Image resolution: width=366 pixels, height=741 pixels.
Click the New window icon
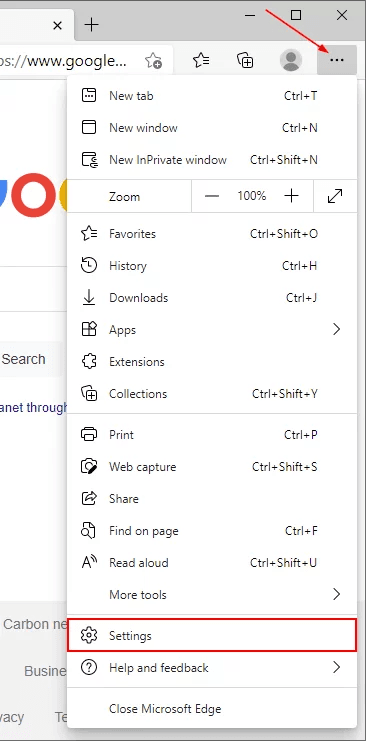click(x=89, y=128)
